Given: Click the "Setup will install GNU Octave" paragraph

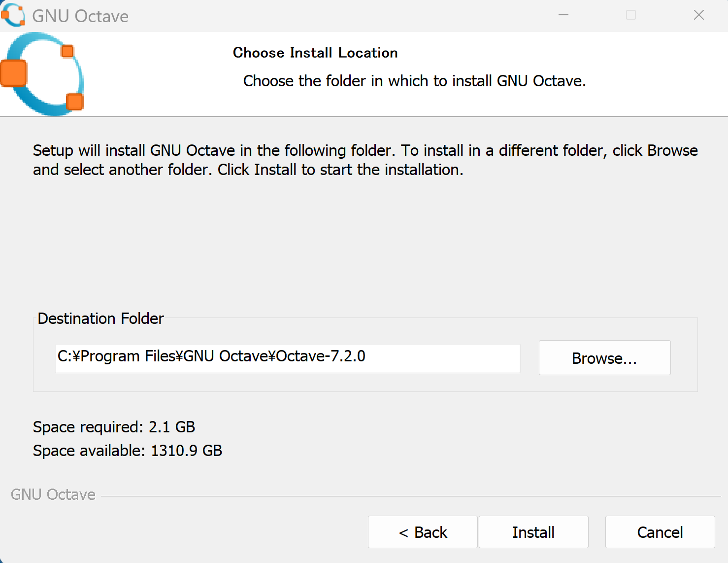Looking at the screenshot, I should (364, 160).
